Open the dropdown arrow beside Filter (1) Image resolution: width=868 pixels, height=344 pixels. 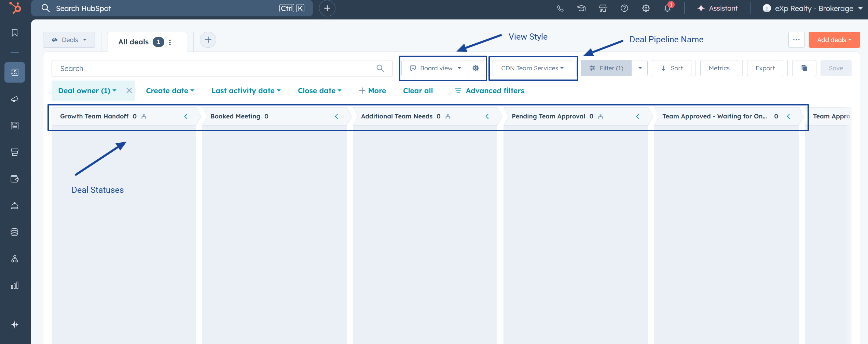pyautogui.click(x=640, y=68)
